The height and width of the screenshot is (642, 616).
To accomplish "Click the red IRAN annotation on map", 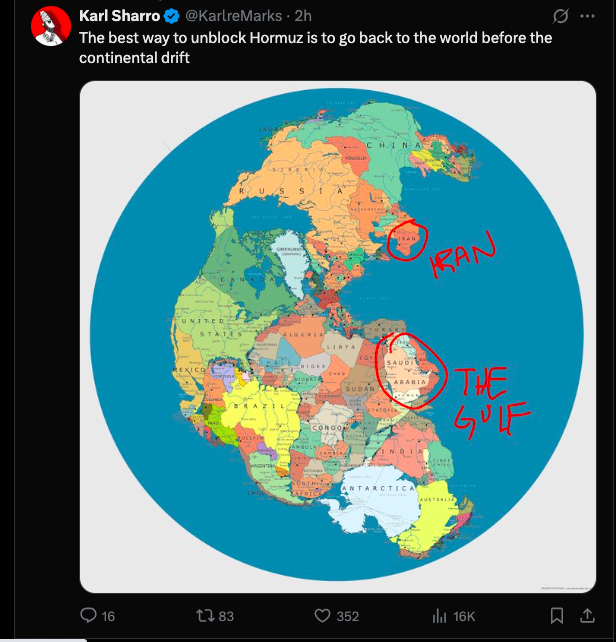I will pyautogui.click(x=463, y=255).
